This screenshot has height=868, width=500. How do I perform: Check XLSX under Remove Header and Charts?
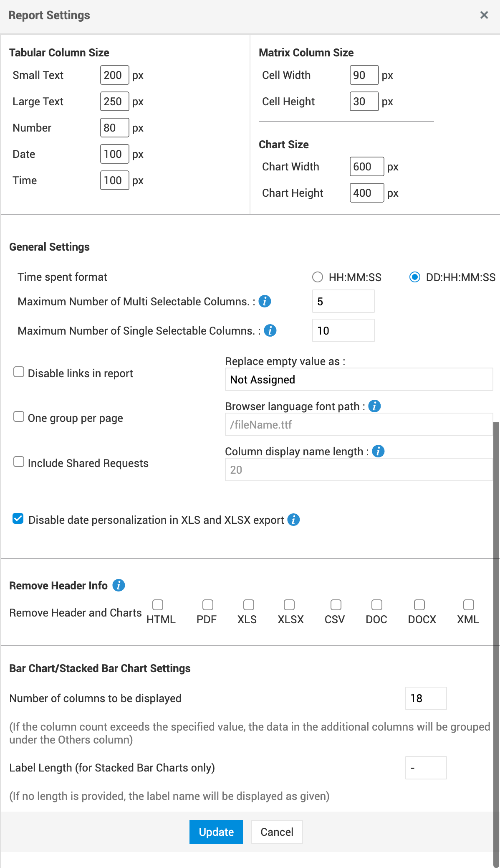pyautogui.click(x=289, y=605)
